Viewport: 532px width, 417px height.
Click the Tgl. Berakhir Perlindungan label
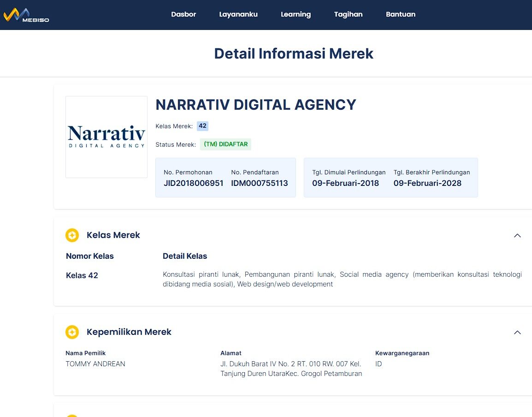(x=432, y=173)
